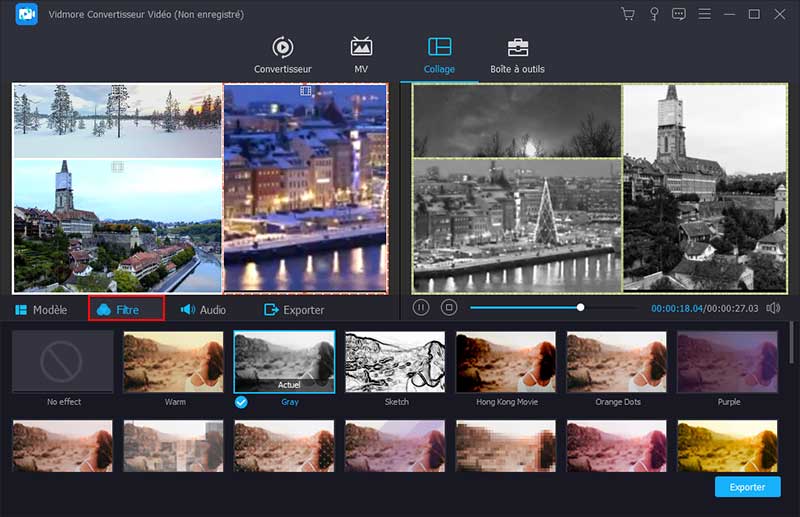Click the filter list vertical scrollbar
This screenshot has height=517, width=800.
pos(793,345)
